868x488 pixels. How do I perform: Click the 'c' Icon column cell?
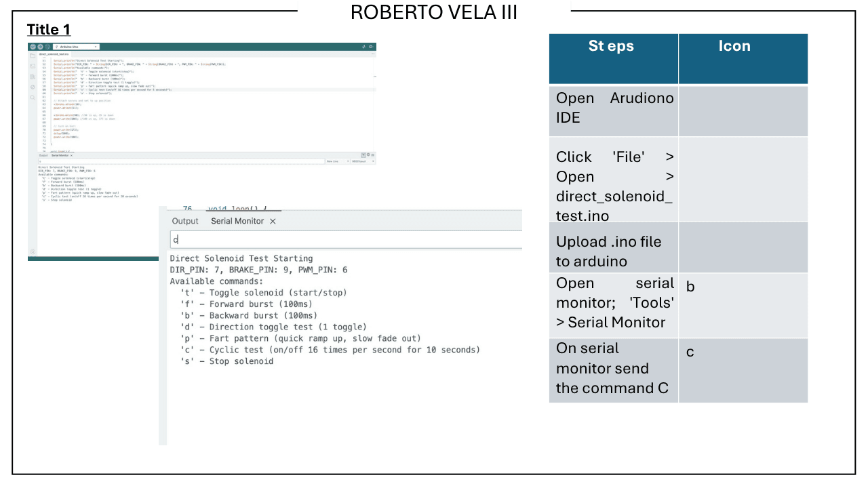[x=743, y=371]
